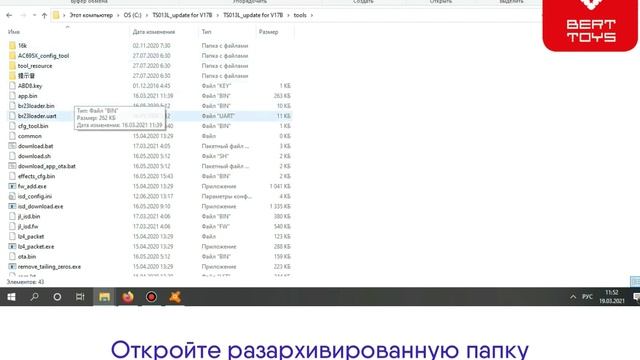The height and width of the screenshot is (360, 640).
Task: Click the Файл "UART" type cell
Action: pyautogui.click(x=218, y=116)
